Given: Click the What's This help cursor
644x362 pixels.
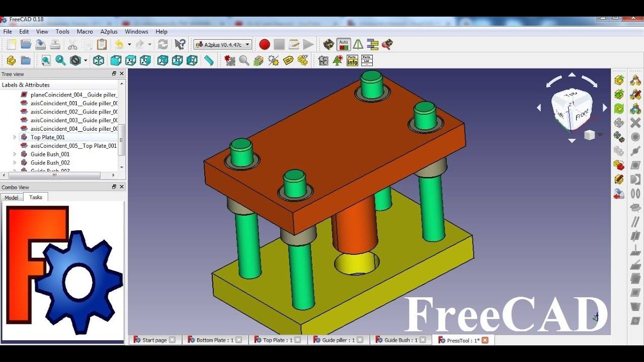Looking at the screenshot, I should pos(180,45).
